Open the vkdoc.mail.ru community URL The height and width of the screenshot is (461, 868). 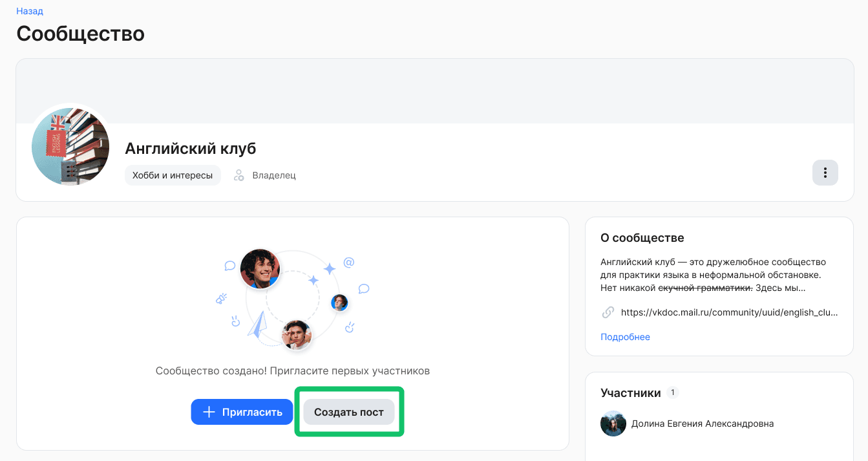coord(729,312)
